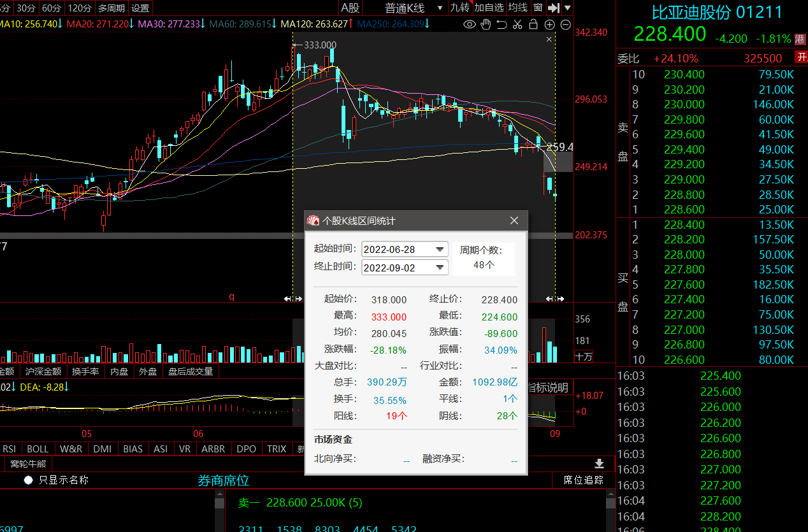
Task: Click the 卖一 228.600 25.00K row
Action: pyautogui.click(x=300, y=503)
